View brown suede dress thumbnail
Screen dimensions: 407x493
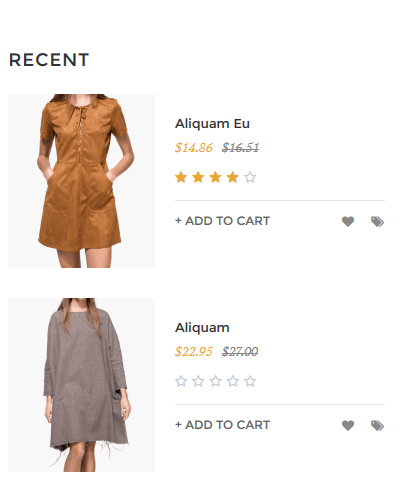(81, 181)
